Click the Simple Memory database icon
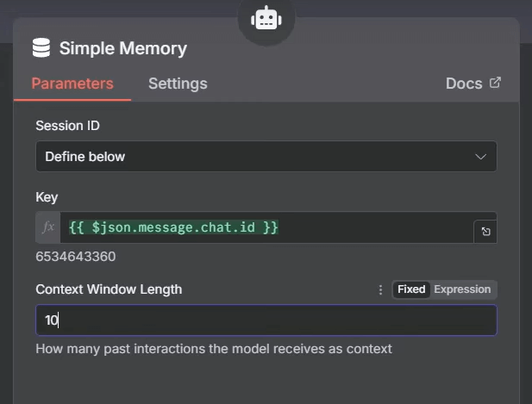The width and height of the screenshot is (532, 404). point(41,47)
